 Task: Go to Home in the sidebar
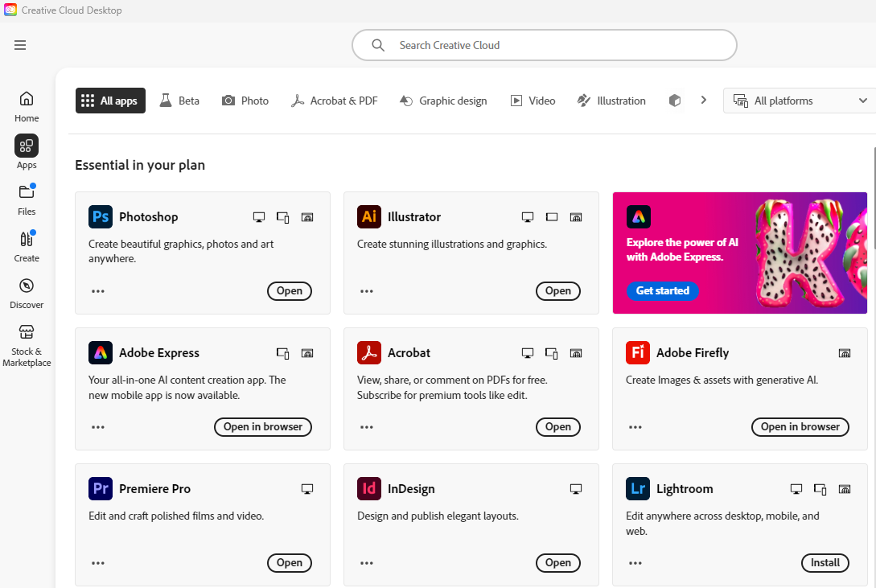click(x=27, y=107)
